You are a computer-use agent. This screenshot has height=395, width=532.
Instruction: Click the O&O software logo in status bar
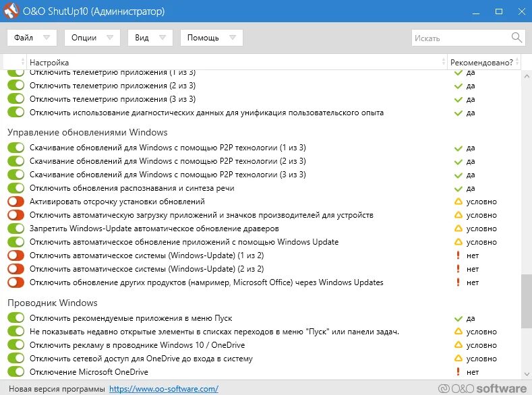pos(482,388)
